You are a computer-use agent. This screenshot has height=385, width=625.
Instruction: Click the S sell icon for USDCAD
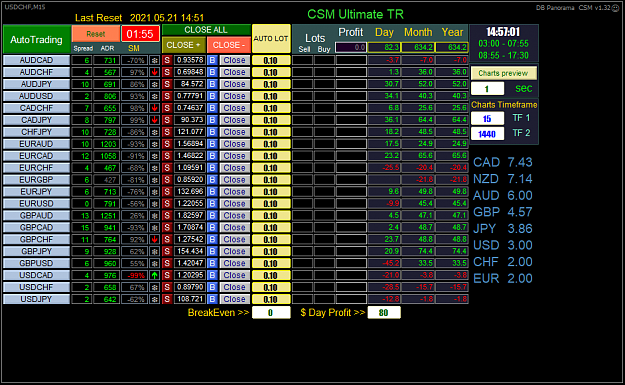click(x=167, y=275)
